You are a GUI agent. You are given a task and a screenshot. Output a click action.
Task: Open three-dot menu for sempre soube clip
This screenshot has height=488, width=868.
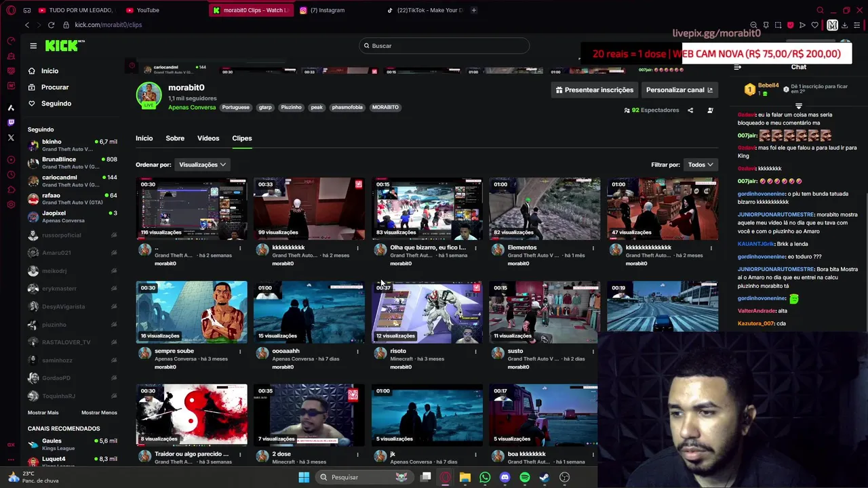pyautogui.click(x=240, y=352)
